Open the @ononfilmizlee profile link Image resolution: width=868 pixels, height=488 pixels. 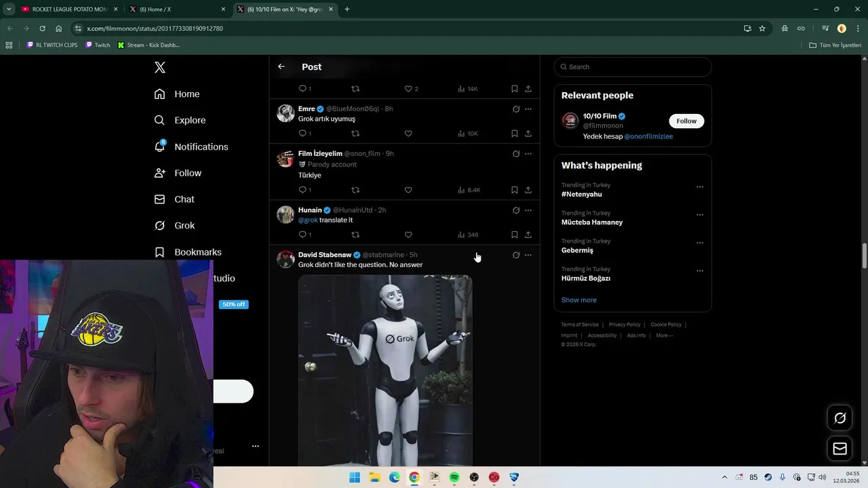[648, 136]
